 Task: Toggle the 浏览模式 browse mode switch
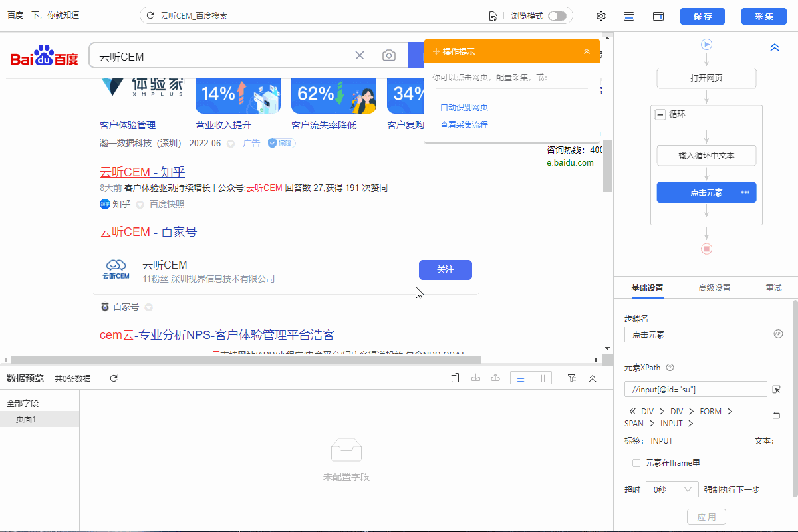(x=557, y=16)
